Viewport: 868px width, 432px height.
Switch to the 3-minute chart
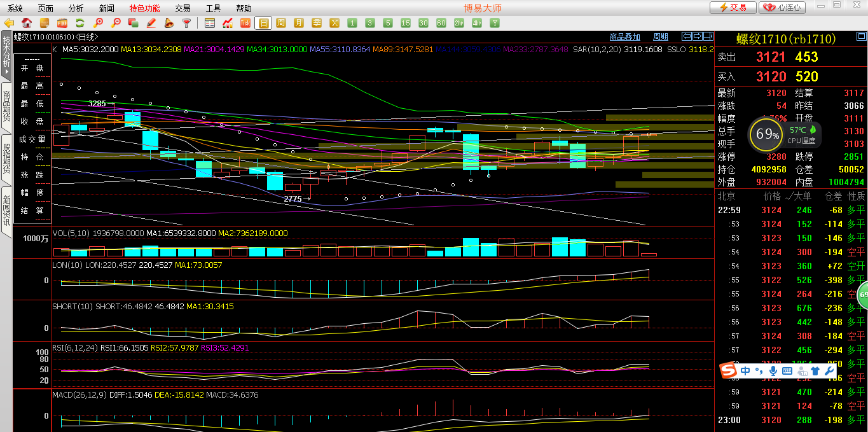point(370,23)
